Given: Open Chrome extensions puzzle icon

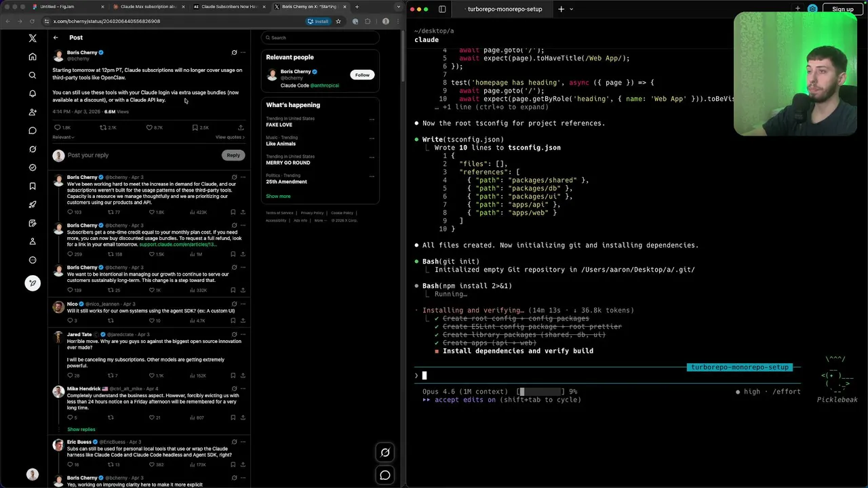Looking at the screenshot, I should (x=368, y=21).
